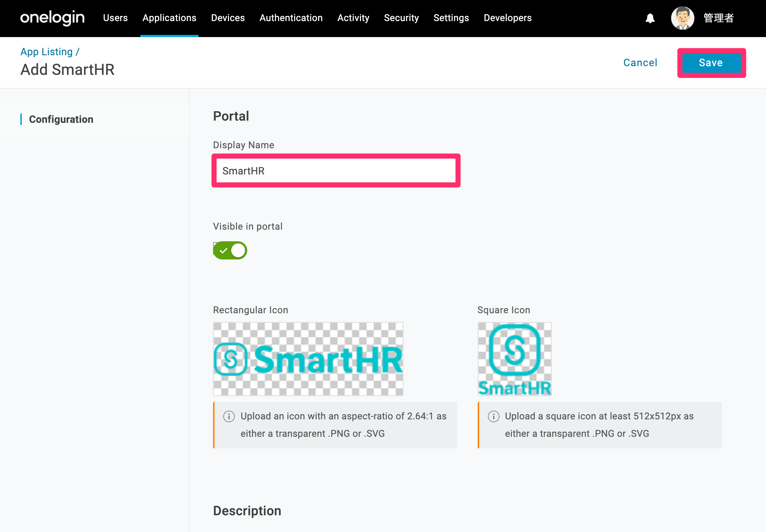The width and height of the screenshot is (766, 532).
Task: Click the Square Icon SmartHR image
Action: 514,359
